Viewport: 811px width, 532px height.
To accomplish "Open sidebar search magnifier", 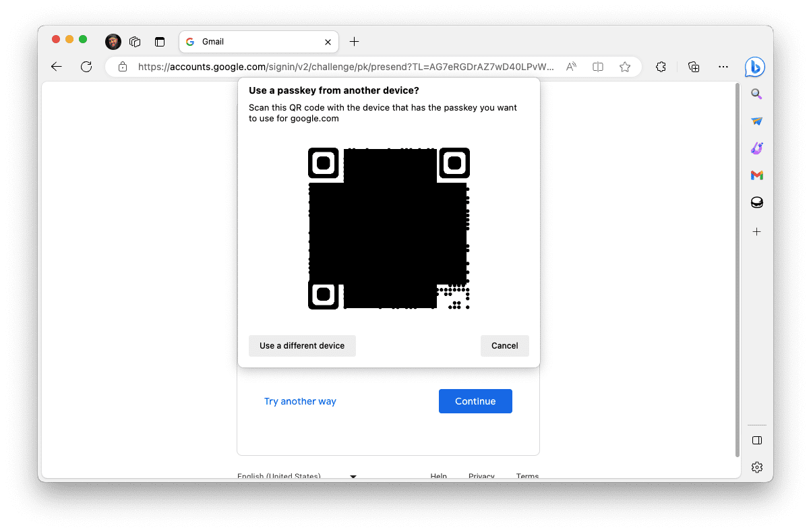I will [756, 94].
